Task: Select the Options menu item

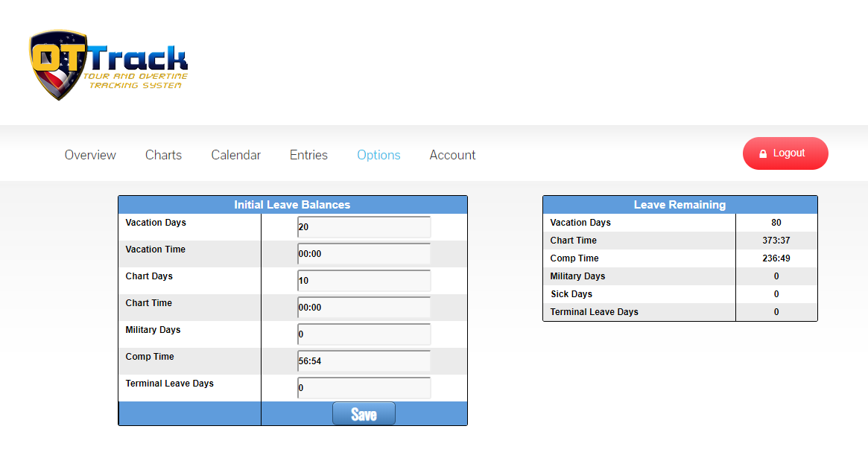Action: click(x=378, y=155)
